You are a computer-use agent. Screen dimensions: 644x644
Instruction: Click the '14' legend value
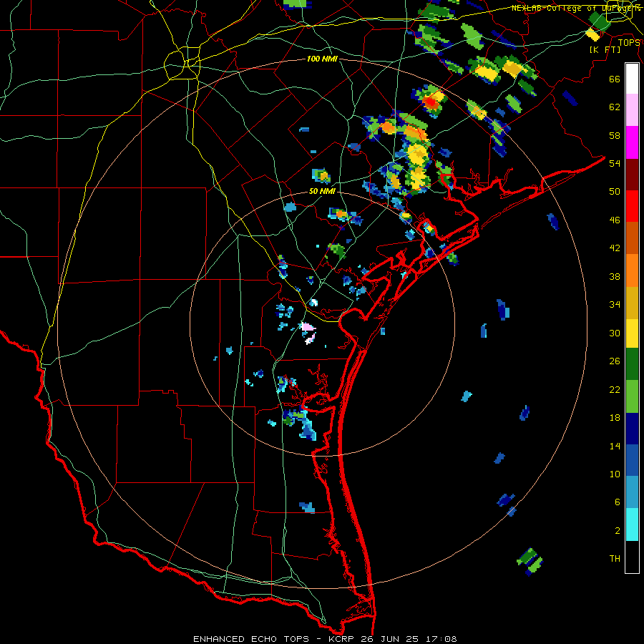[x=615, y=446]
